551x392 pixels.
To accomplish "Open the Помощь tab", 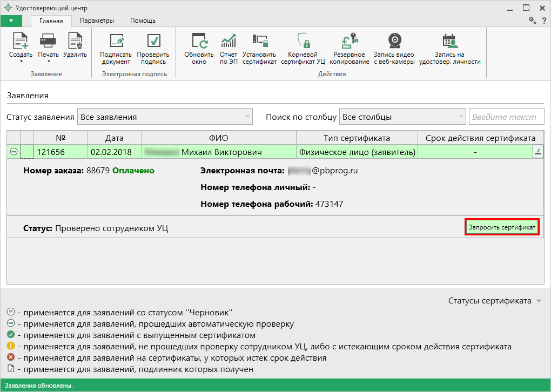I will click(143, 21).
